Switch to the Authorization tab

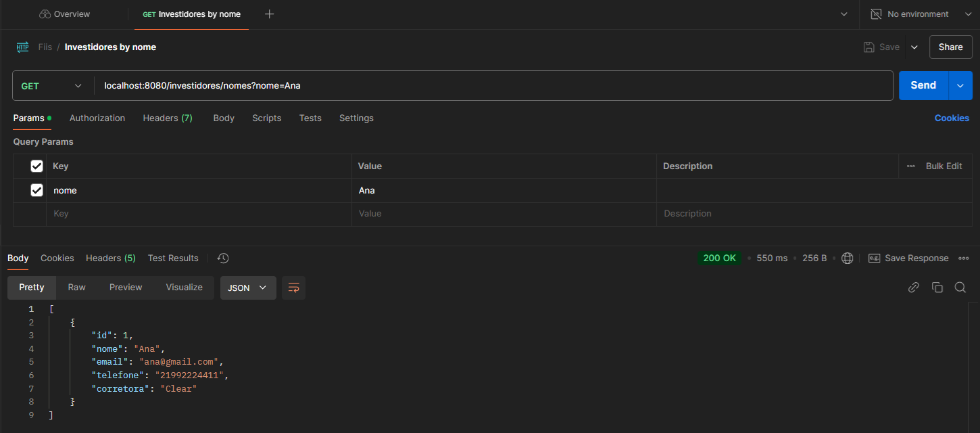point(97,118)
